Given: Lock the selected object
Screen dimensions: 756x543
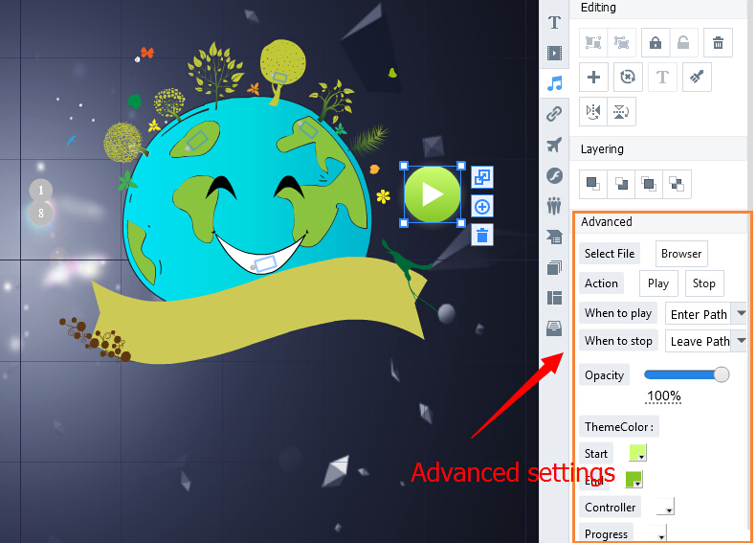Looking at the screenshot, I should [656, 42].
